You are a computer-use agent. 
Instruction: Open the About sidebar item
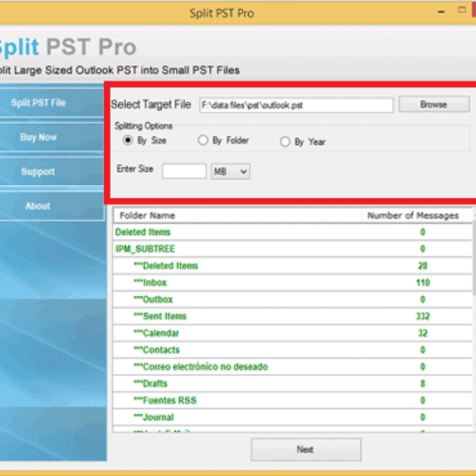coord(51,206)
